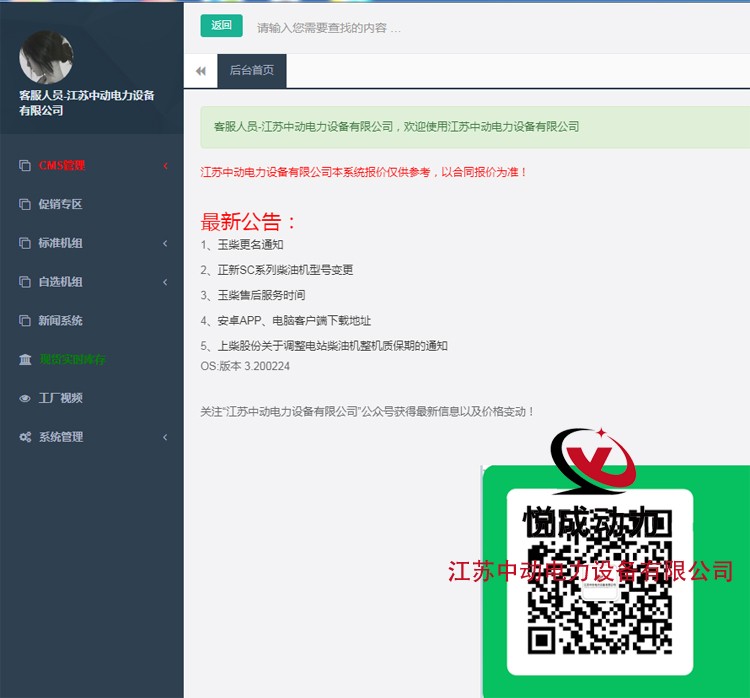
Task: Expand the 标准机组 submenu arrow
Action: click(x=165, y=244)
